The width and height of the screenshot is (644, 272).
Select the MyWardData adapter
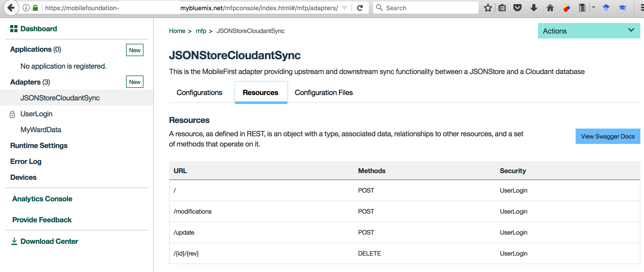pyautogui.click(x=41, y=130)
